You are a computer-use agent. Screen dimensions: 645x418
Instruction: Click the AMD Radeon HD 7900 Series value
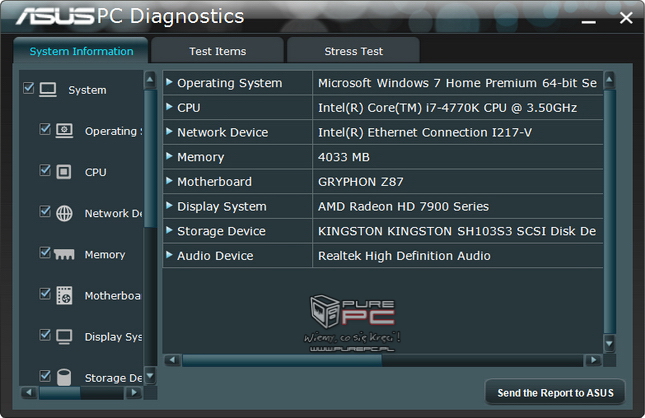[403, 207]
